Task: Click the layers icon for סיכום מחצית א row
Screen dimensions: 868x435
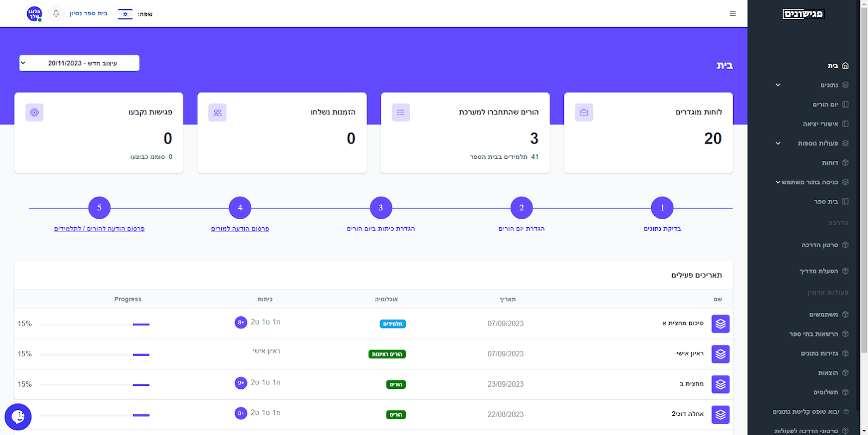Action: (721, 324)
